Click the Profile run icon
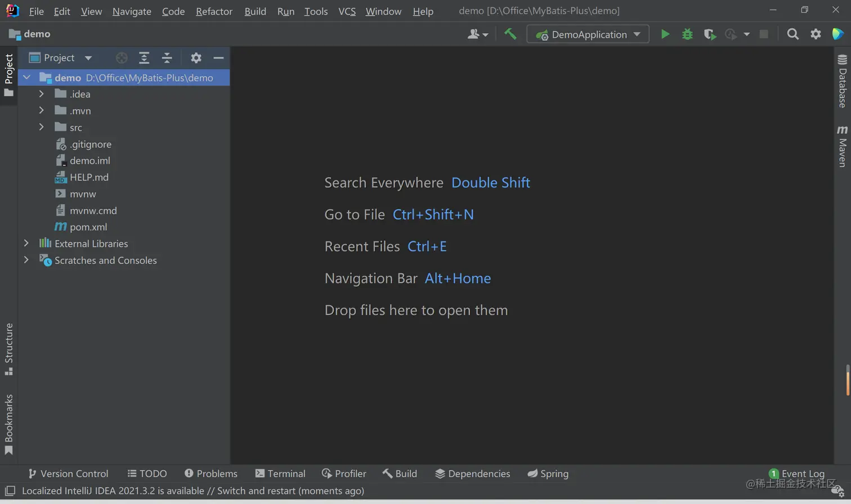The width and height of the screenshot is (851, 504). coord(731,34)
